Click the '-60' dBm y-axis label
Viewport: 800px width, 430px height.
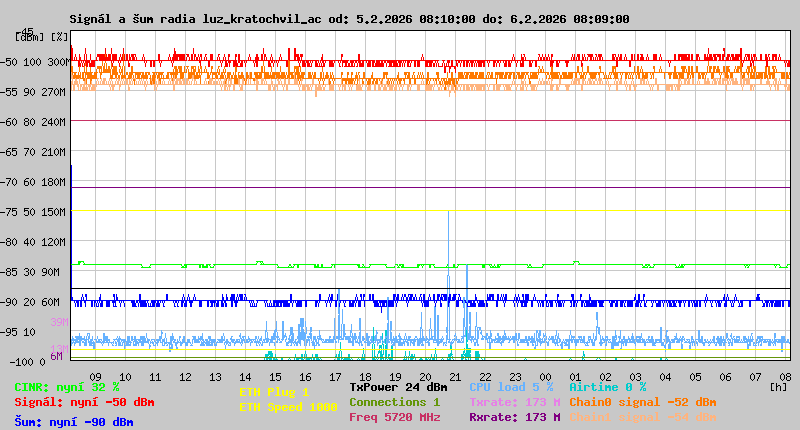click(x=9, y=122)
